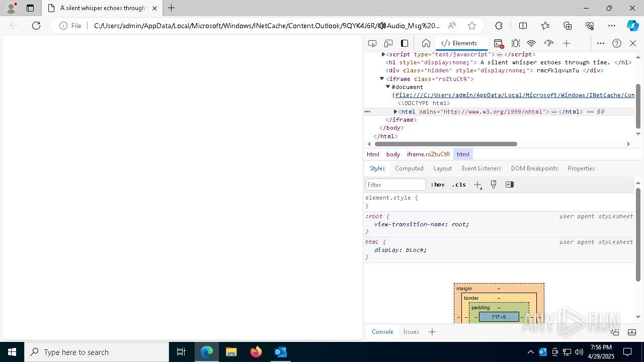Screen dimensions: 644x362
Task: Click the body breadcrumb
Action: click(393, 154)
